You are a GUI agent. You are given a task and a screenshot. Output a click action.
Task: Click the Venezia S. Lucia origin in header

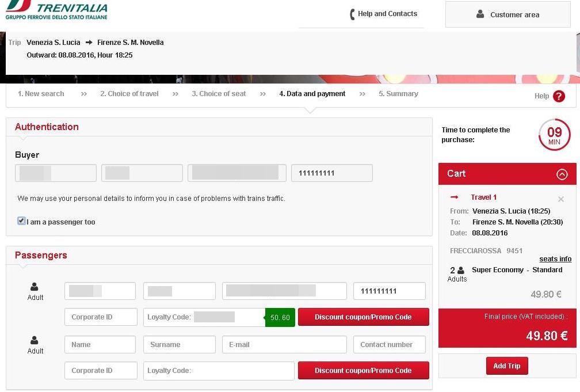54,42
